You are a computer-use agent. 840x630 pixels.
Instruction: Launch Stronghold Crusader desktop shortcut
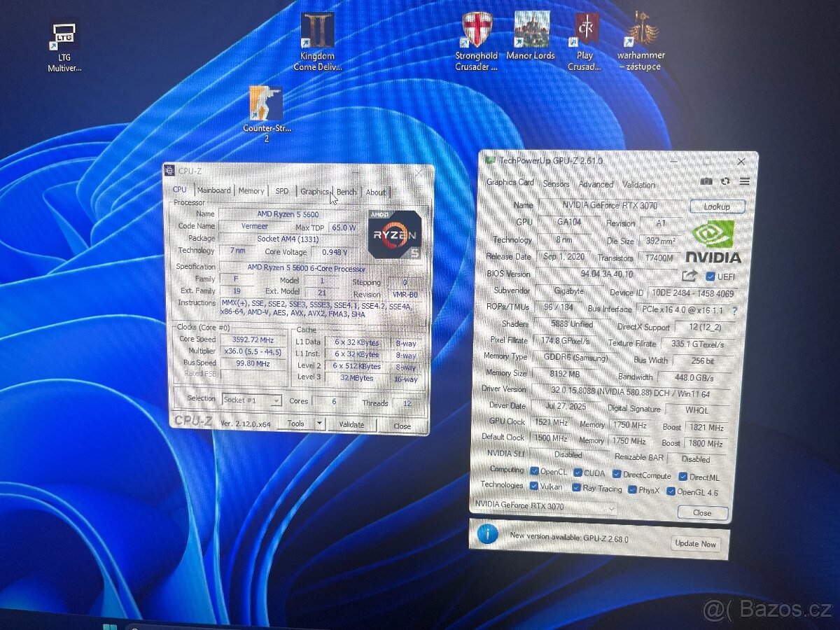[477, 42]
